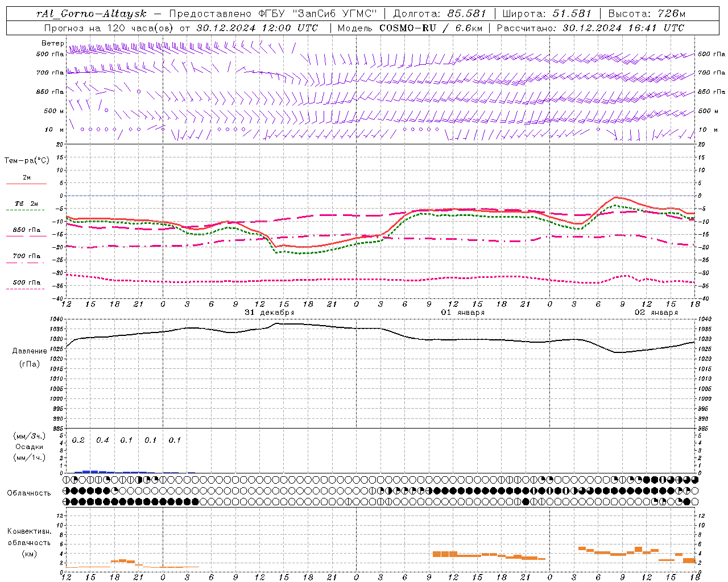728x582 pixels.
Task: Click the 31 декабря date label
Action: 270,313
